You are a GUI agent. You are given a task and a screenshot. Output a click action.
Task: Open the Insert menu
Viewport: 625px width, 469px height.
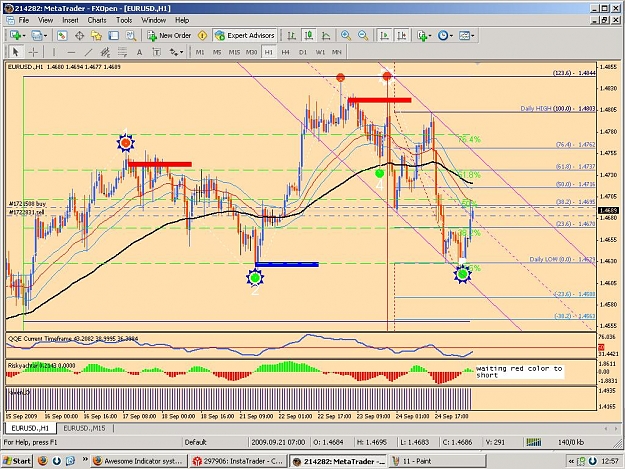[70, 20]
